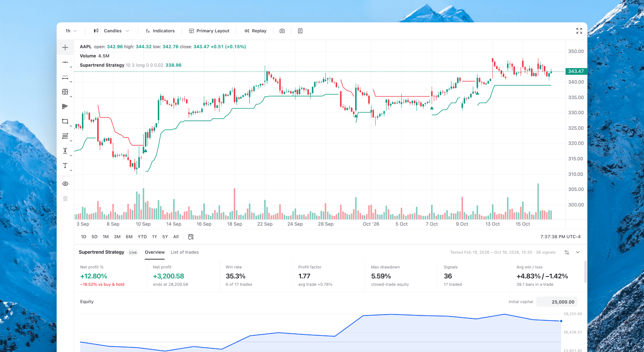Viewport: 644px width, 352px height.
Task: Expand rectangle tool options arrow
Action: tap(71, 126)
